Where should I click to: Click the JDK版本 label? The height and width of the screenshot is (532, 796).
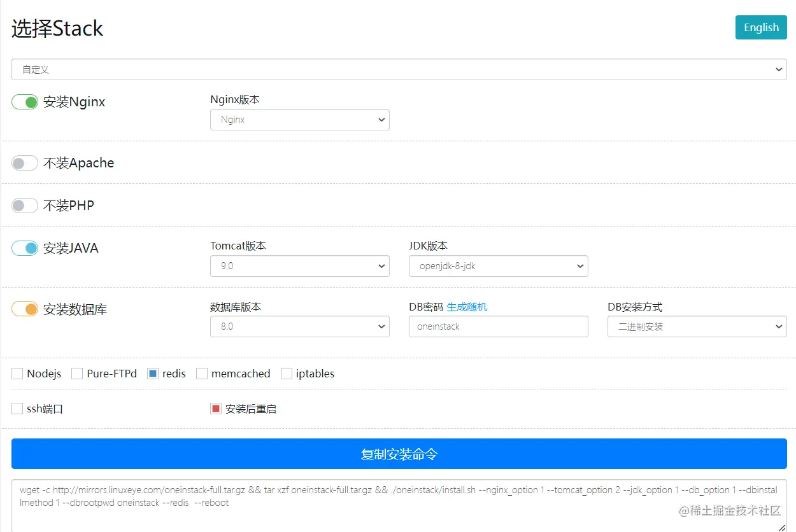point(428,246)
